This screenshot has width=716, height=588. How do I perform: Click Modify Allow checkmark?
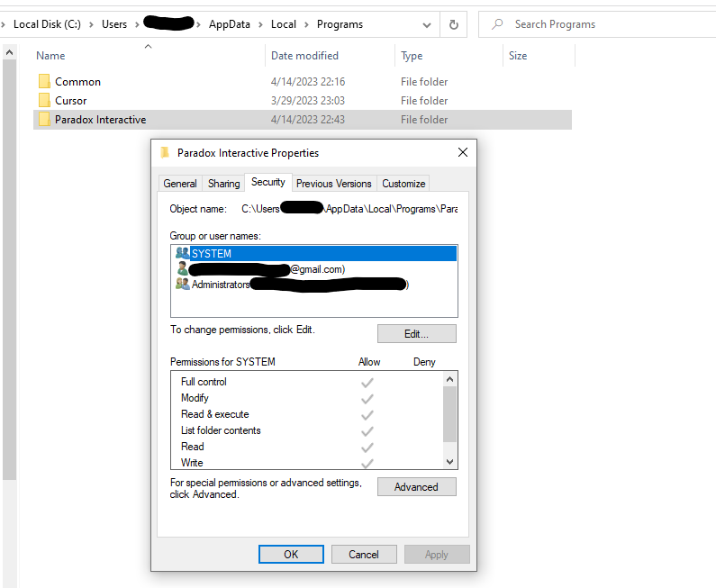pyautogui.click(x=367, y=399)
